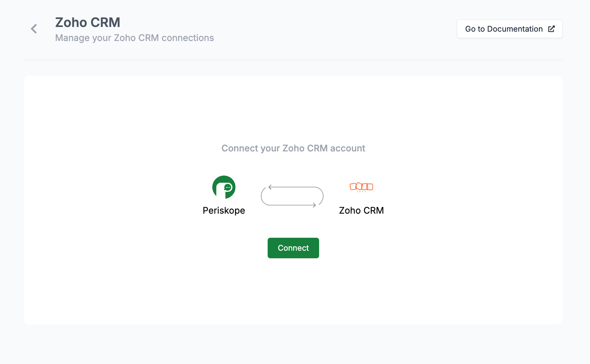
Task: Click the external link icon beside Documentation
Action: (x=551, y=29)
